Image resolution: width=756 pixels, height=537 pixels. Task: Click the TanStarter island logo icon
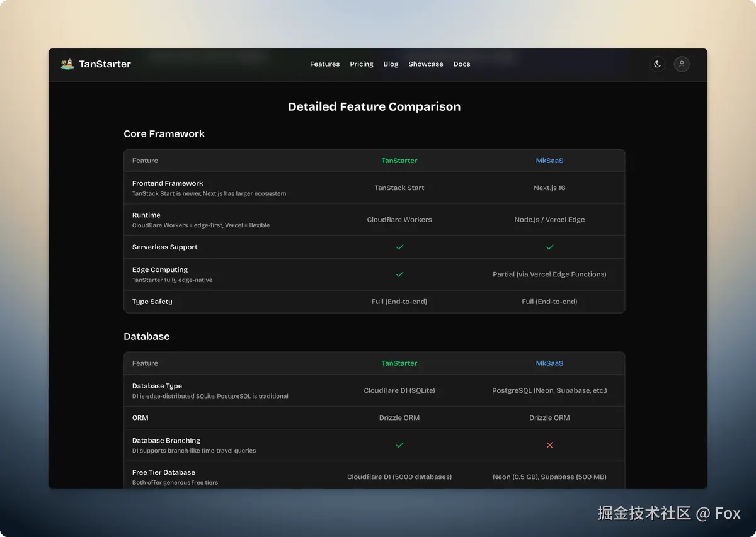tap(67, 64)
